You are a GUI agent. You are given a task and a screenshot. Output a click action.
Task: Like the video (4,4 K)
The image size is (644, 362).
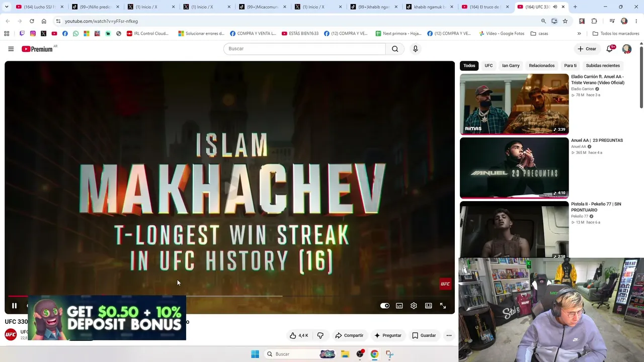(299, 335)
